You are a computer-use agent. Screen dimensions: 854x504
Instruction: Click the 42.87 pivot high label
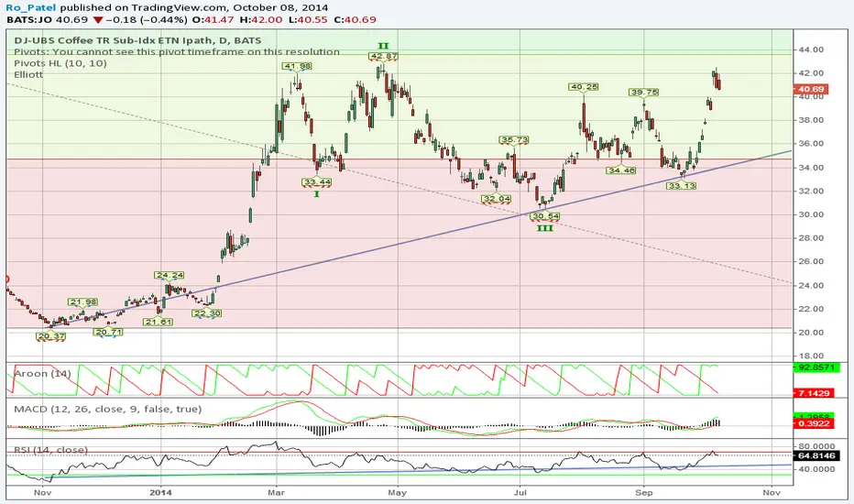[x=383, y=56]
